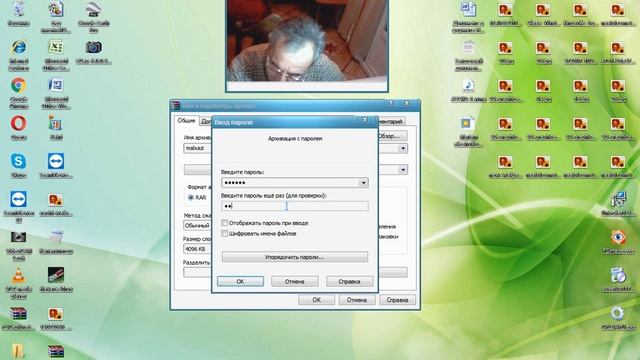Switch to the 'Общие' tab
This screenshot has height=360, width=640.
coord(186,120)
